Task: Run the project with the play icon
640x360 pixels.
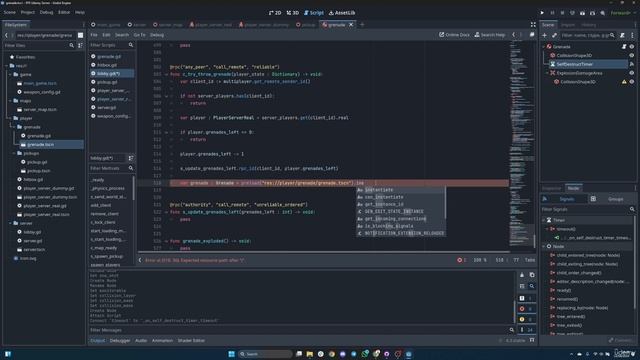Action: click(x=542, y=13)
